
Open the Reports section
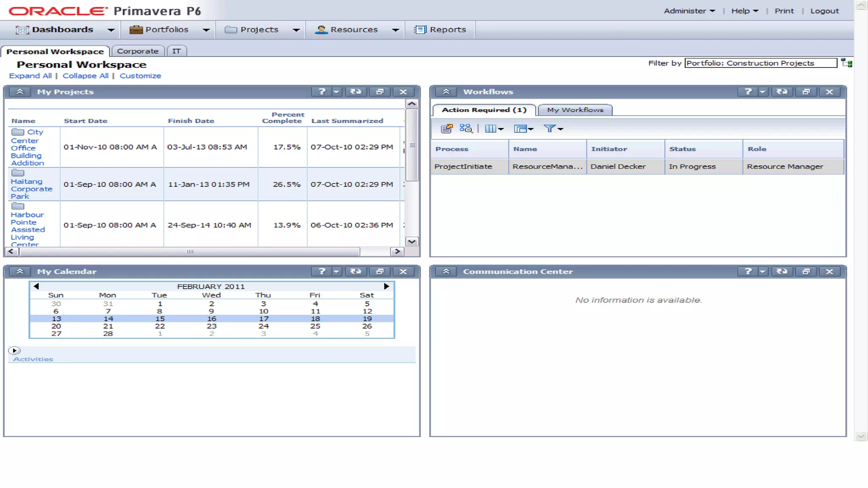point(440,29)
